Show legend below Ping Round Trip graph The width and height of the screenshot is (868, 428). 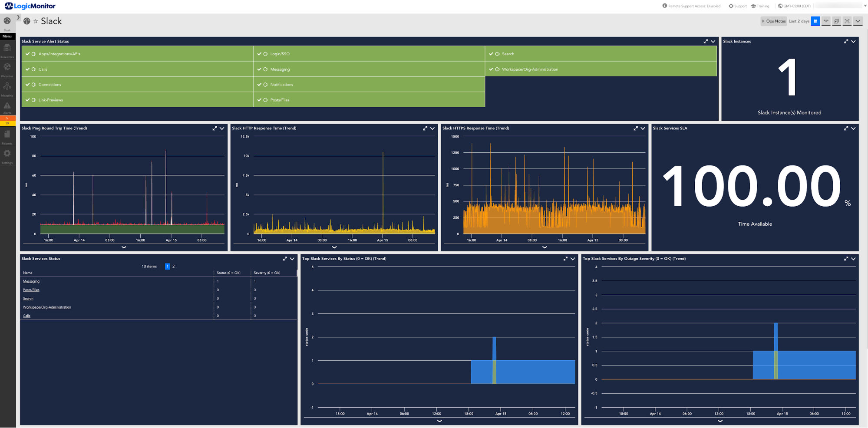pos(124,247)
